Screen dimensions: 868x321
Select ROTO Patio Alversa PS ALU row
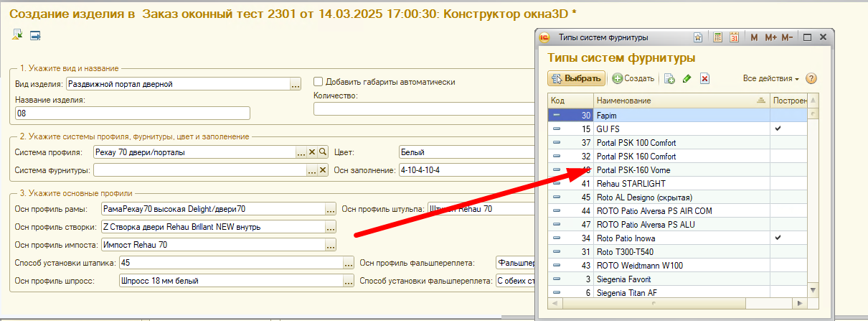point(678,224)
